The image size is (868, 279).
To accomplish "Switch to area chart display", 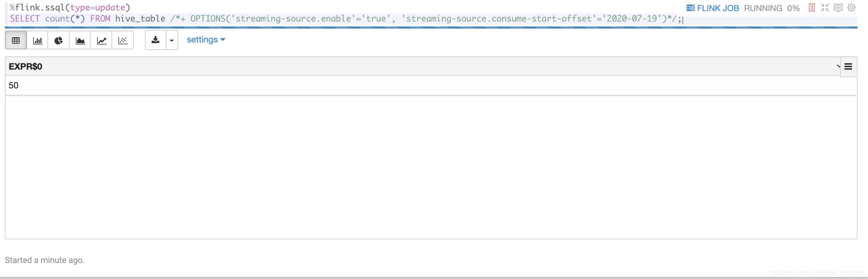I will 80,40.
